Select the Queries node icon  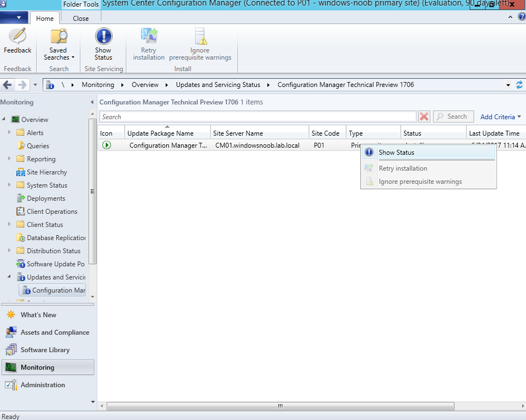[20, 146]
